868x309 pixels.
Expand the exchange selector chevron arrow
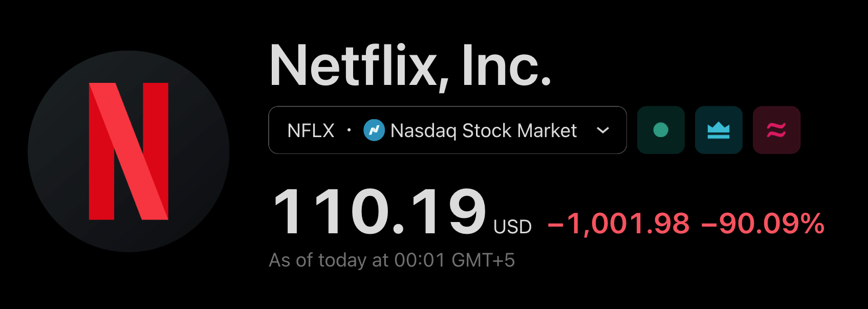(x=603, y=130)
